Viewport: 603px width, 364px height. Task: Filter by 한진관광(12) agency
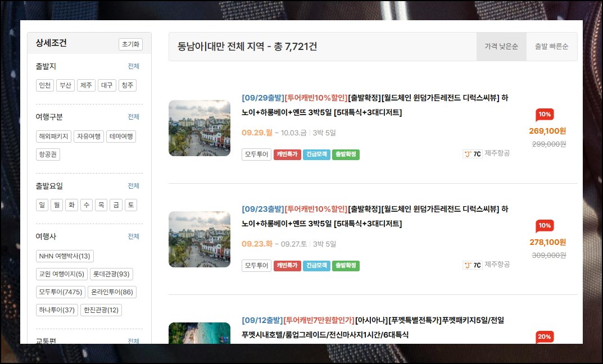click(101, 310)
